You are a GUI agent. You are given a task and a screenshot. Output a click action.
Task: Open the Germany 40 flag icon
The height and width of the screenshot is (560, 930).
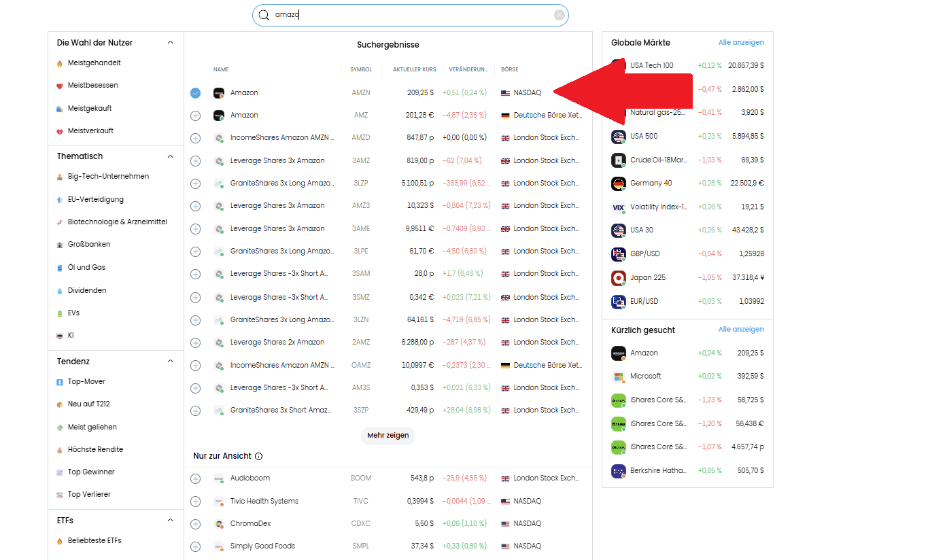pyautogui.click(x=619, y=183)
